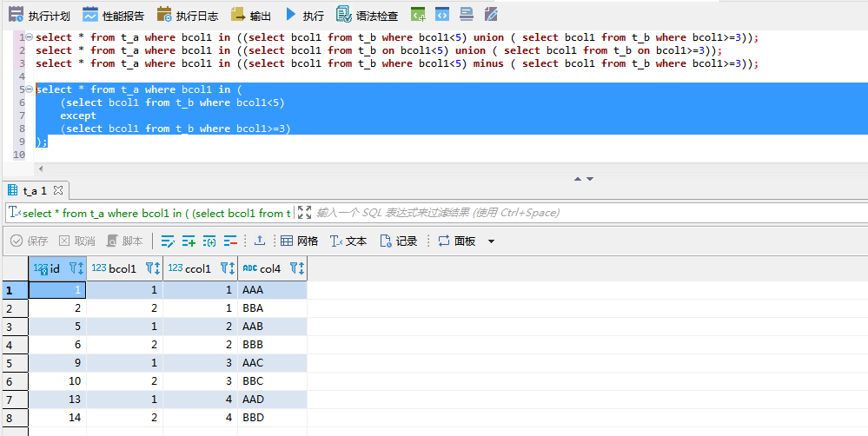Toggle the 记录 record view

click(x=399, y=241)
